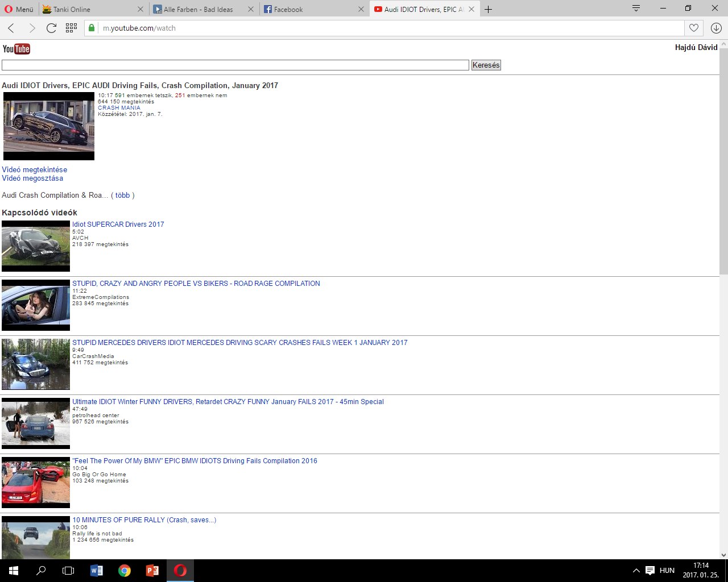Launch Chrome from the taskbar
728x582 pixels.
click(124, 571)
